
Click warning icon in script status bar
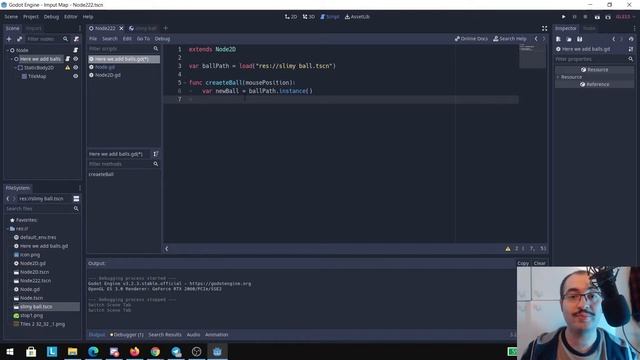[508, 249]
